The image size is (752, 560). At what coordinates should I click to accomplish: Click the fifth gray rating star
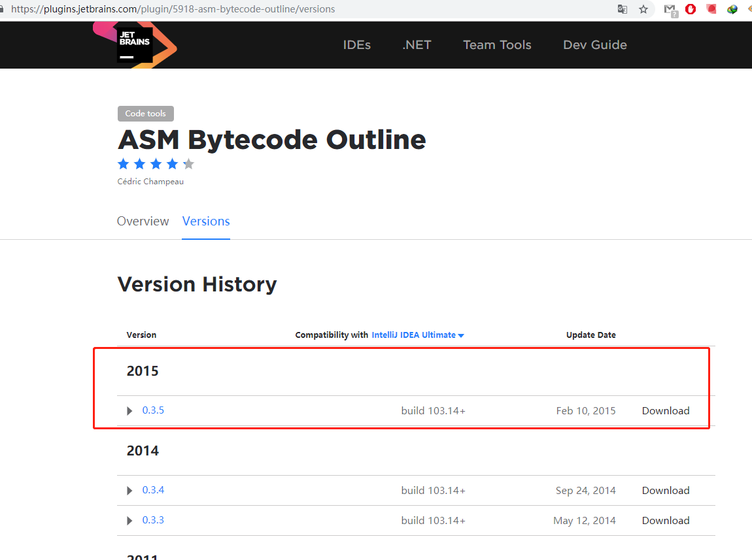tap(188, 163)
